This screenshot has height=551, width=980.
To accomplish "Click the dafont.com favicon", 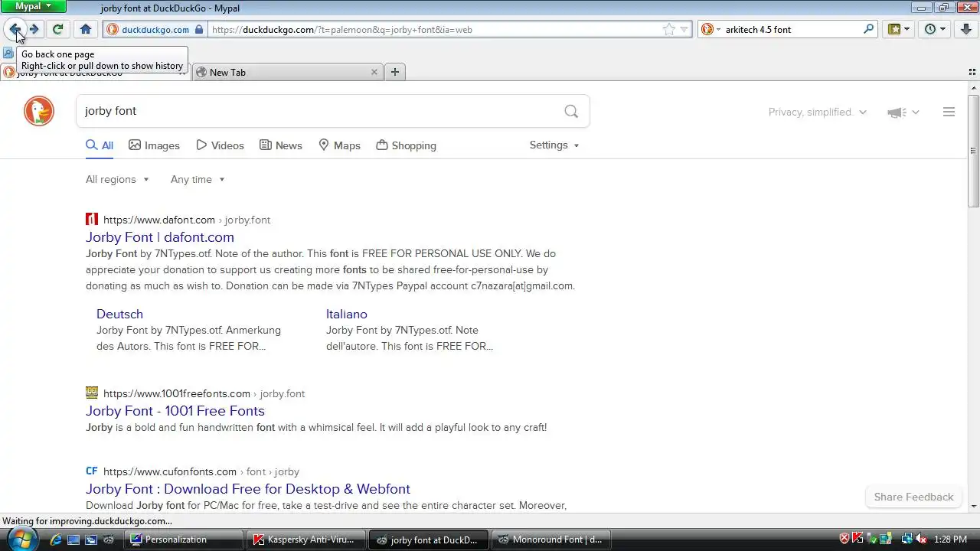I will (x=92, y=220).
